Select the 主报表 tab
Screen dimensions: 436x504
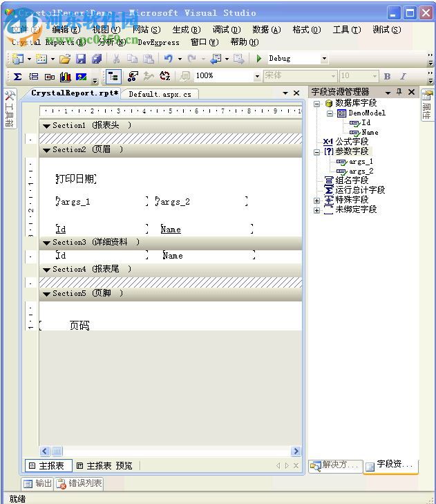pos(48,466)
